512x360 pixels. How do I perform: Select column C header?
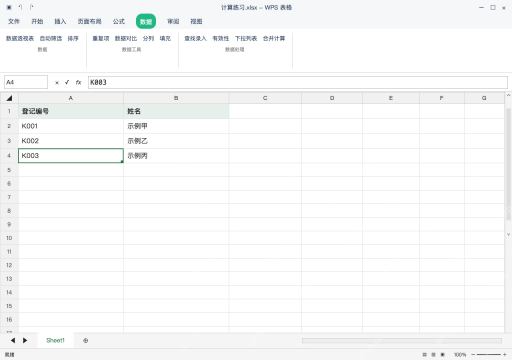click(x=265, y=98)
